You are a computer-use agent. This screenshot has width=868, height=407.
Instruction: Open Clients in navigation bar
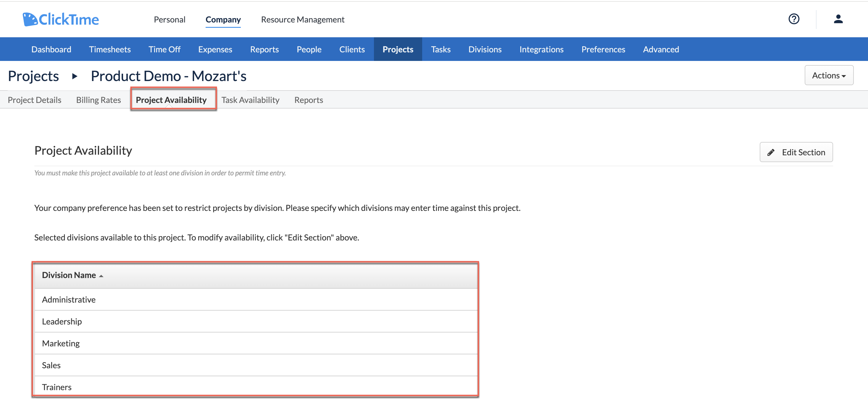coord(352,49)
